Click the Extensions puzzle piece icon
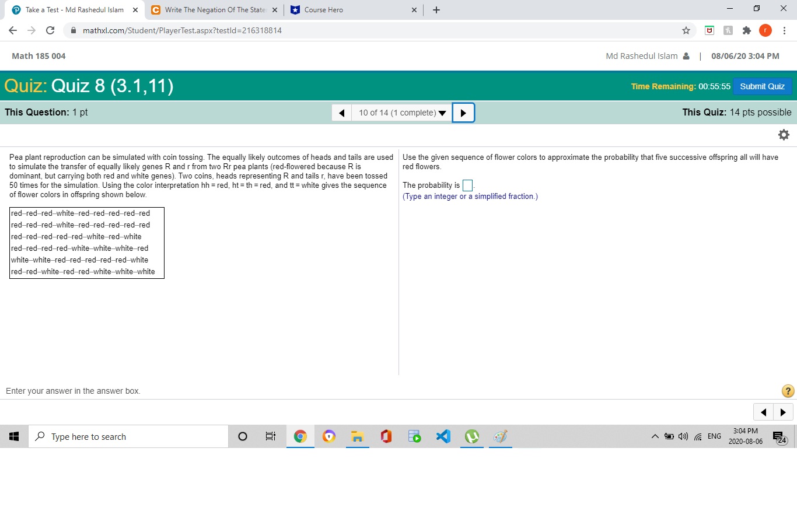The width and height of the screenshot is (797, 532). (x=747, y=30)
